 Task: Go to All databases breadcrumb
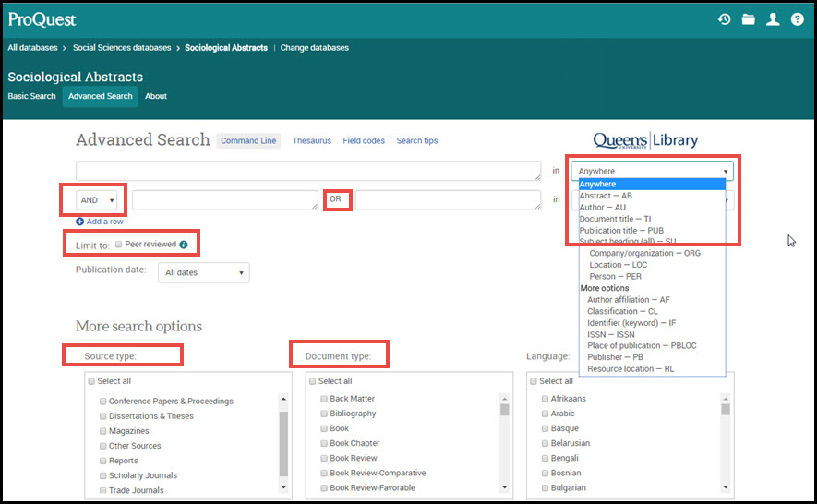point(32,48)
